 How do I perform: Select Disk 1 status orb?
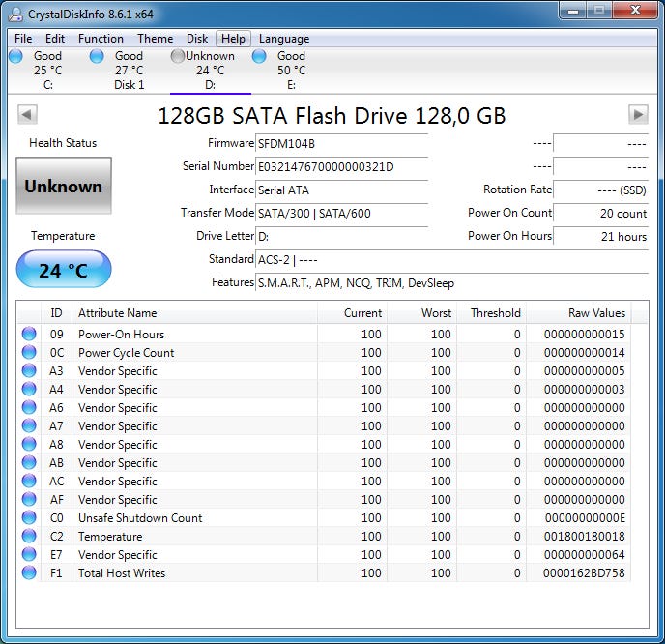pos(97,57)
